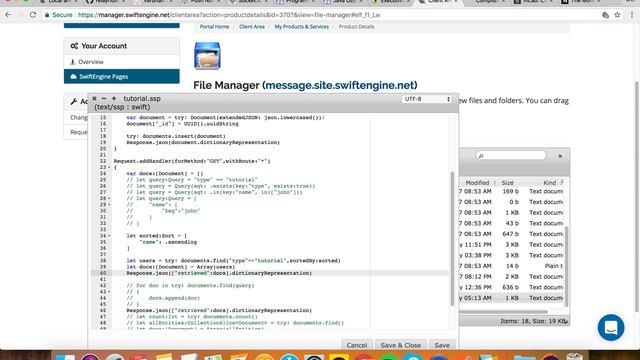
Task: Click the Overview download-style icon
Action: 73,62
